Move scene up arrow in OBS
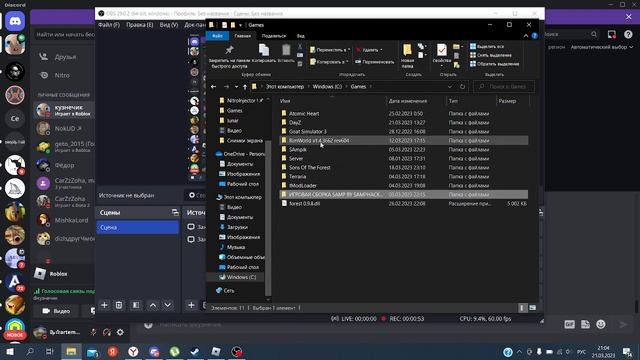Image resolution: width=640 pixels, height=360 pixels. 153,305
